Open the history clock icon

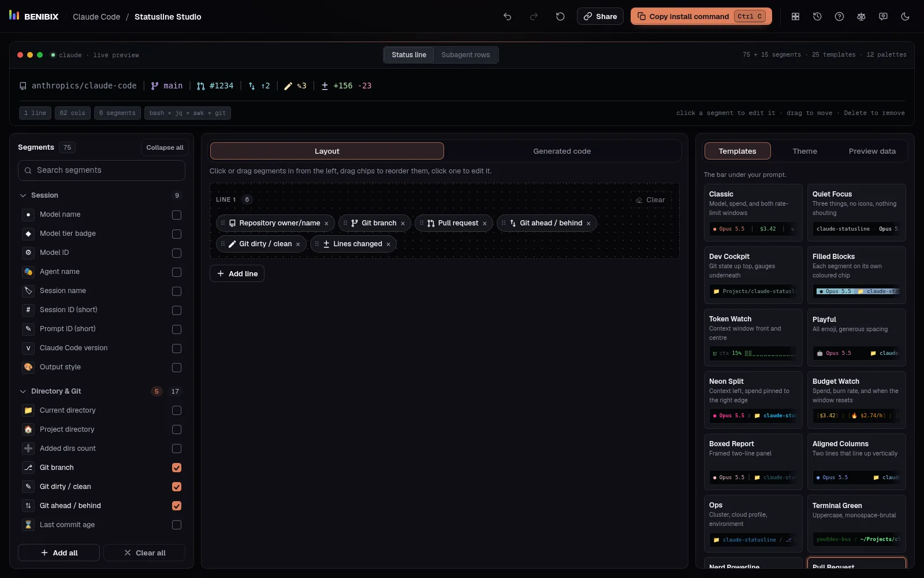pyautogui.click(x=817, y=17)
